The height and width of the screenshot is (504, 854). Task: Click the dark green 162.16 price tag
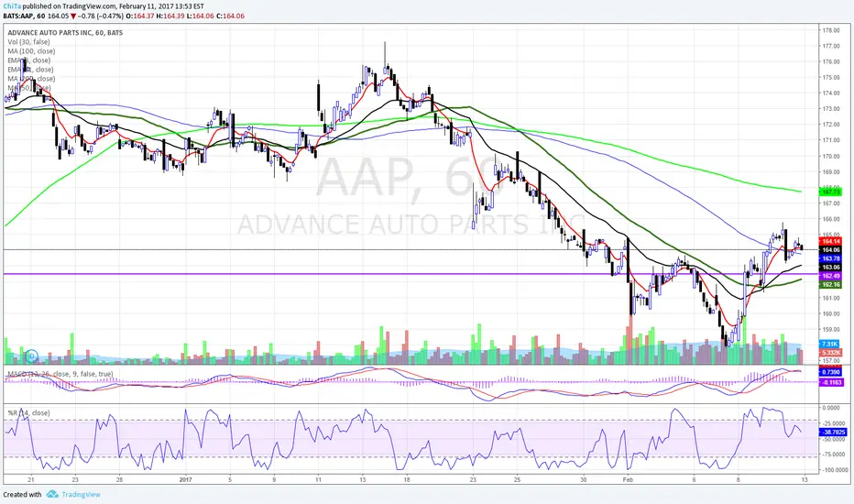coord(830,285)
